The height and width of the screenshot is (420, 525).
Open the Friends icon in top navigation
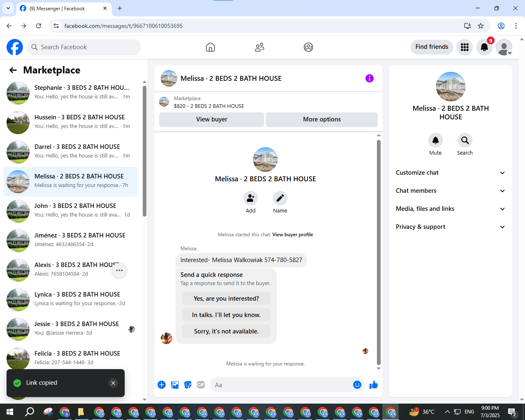260,47
